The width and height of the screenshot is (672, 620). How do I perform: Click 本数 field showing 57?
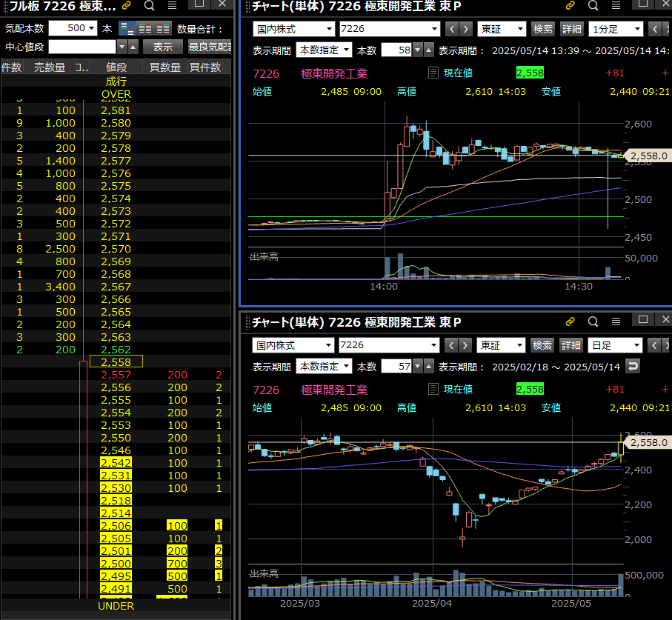[396, 367]
